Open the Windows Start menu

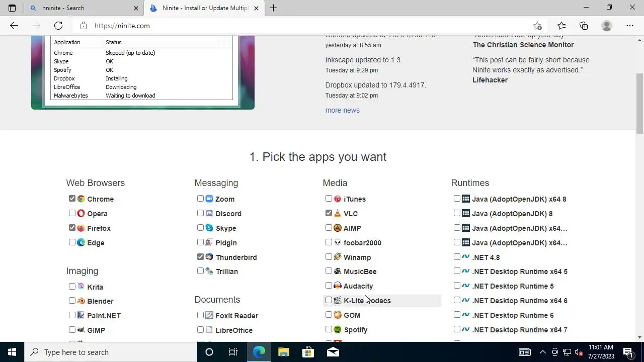point(12,352)
